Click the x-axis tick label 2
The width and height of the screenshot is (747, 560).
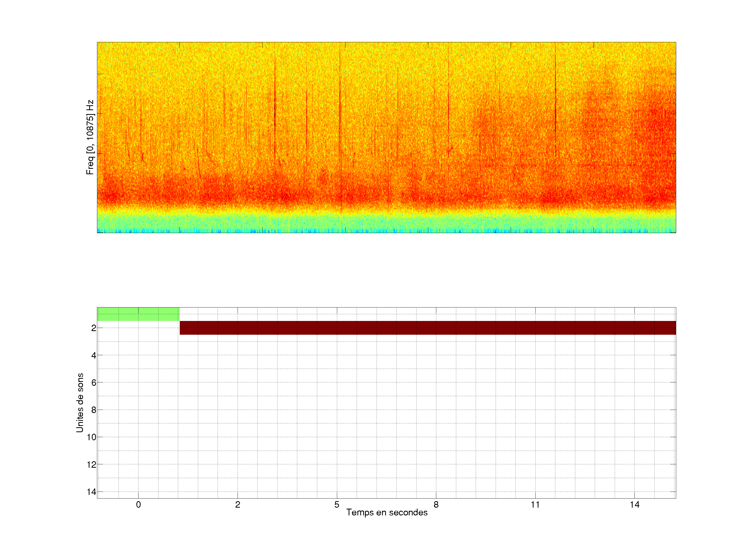(238, 505)
